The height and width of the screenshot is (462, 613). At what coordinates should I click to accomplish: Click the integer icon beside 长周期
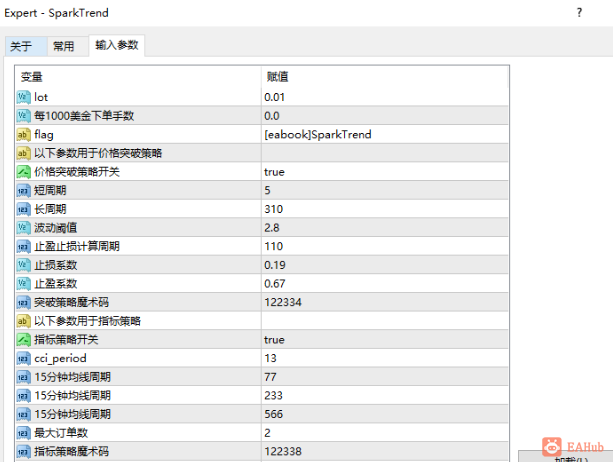pyautogui.click(x=23, y=209)
